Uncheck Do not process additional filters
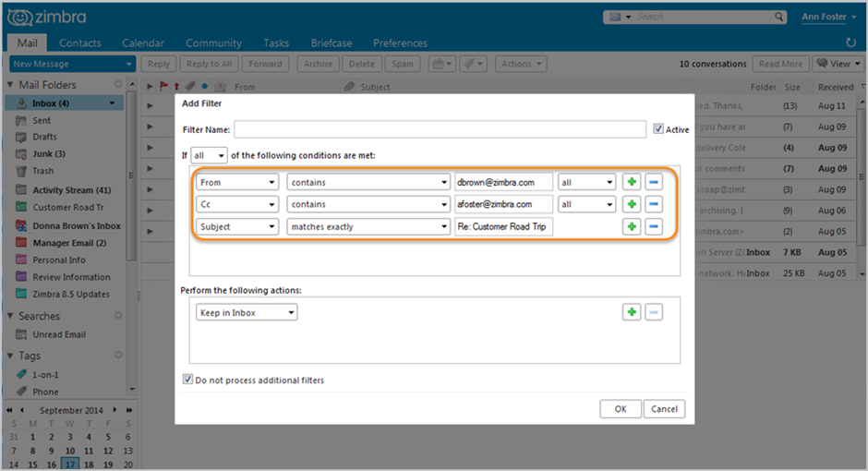The width and height of the screenshot is (868, 471). tap(187, 380)
